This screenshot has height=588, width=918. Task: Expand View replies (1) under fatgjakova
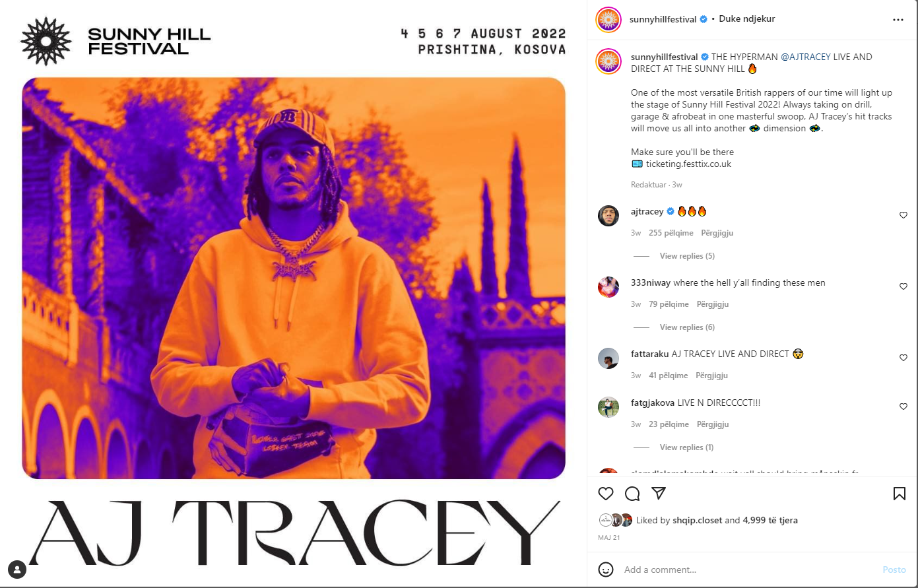(686, 447)
